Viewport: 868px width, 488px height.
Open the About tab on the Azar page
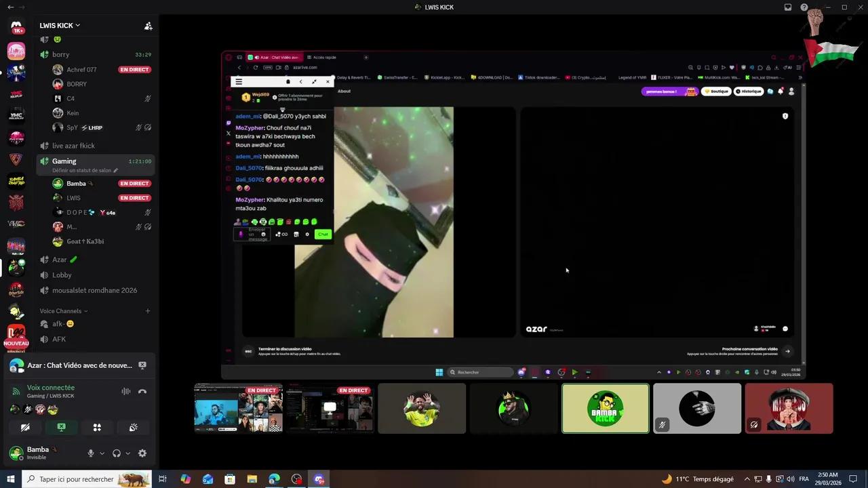[x=344, y=91]
